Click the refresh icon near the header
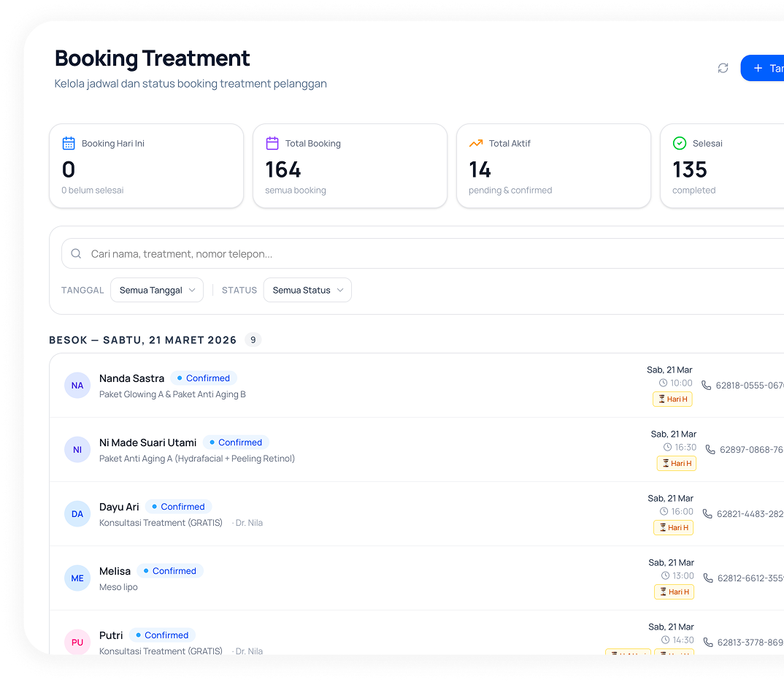 tap(723, 68)
